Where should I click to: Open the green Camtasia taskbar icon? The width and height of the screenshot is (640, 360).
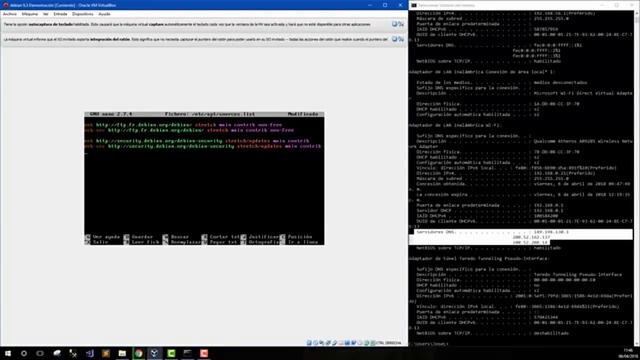coord(171,353)
